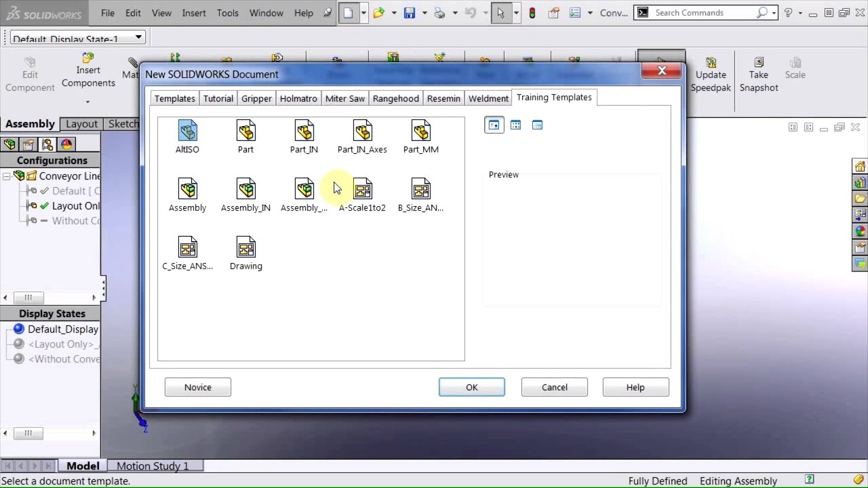Screen dimensions: 868x488
Task: Switch to the Weldment tab
Action: tap(488, 98)
